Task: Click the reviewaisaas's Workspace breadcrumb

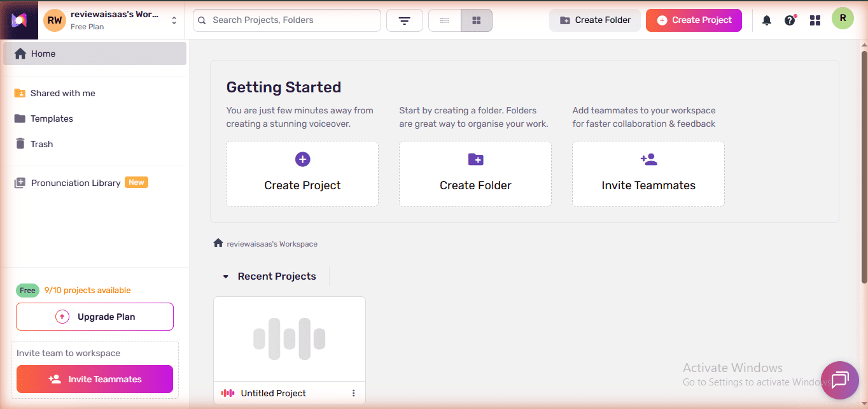Action: (272, 244)
